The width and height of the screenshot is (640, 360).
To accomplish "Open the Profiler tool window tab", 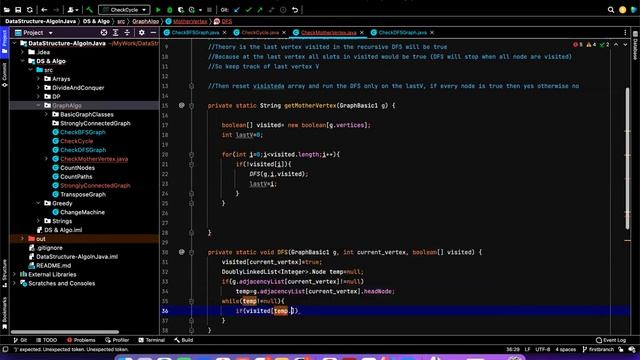I will click(x=117, y=340).
